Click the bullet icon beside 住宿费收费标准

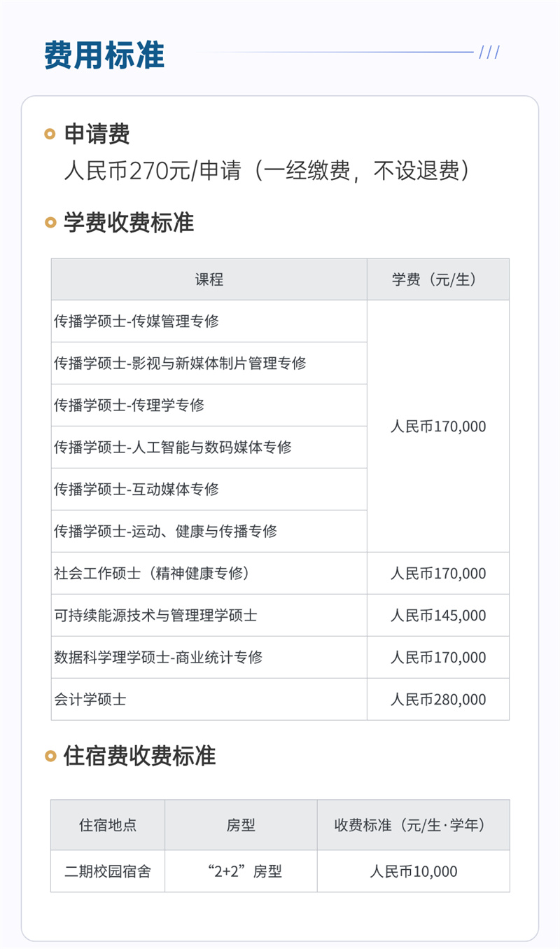click(50, 755)
